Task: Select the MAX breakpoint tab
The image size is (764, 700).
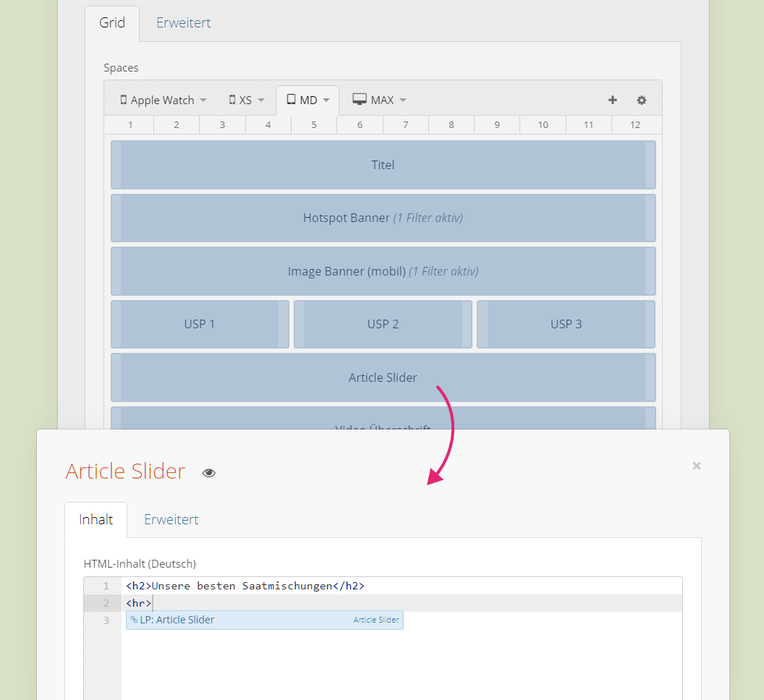Action: tap(379, 100)
